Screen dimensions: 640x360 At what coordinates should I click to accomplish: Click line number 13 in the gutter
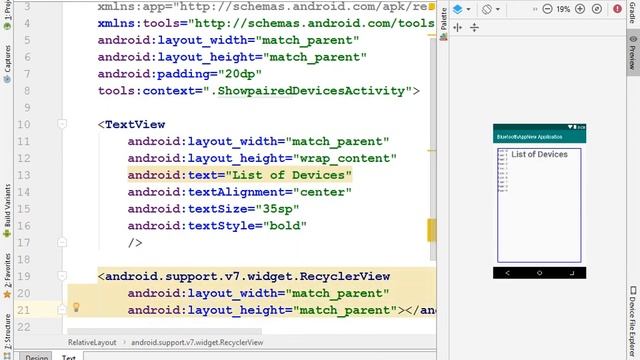[x=24, y=175]
